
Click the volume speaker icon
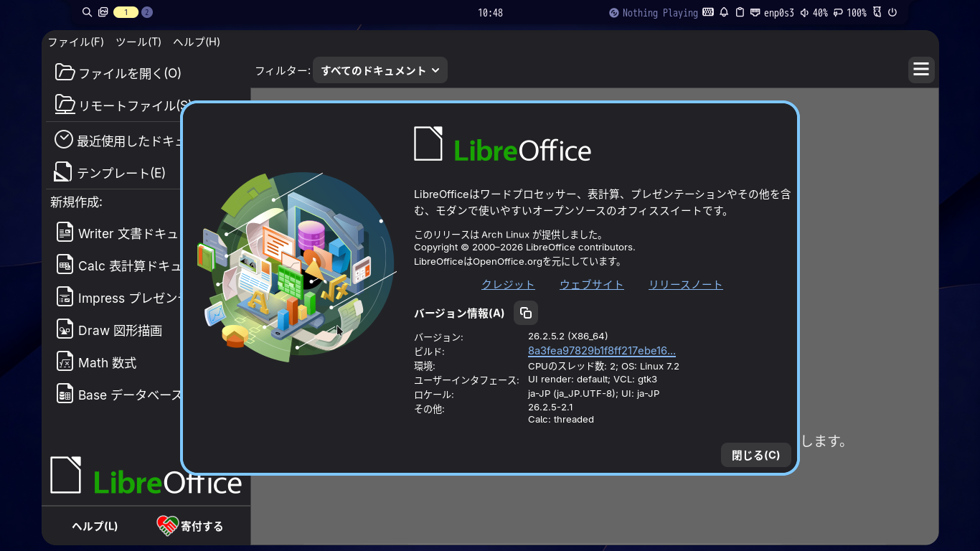click(x=804, y=12)
